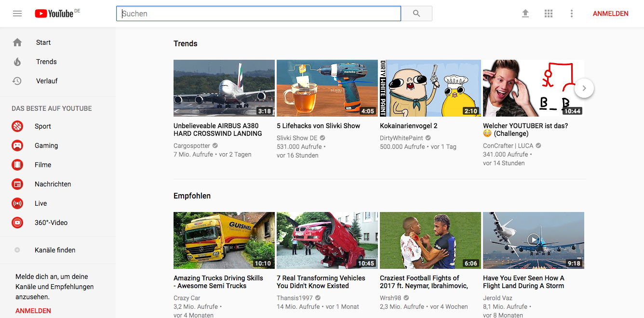Go to Trends in the sidebar
The width and height of the screenshot is (644, 318).
point(46,62)
